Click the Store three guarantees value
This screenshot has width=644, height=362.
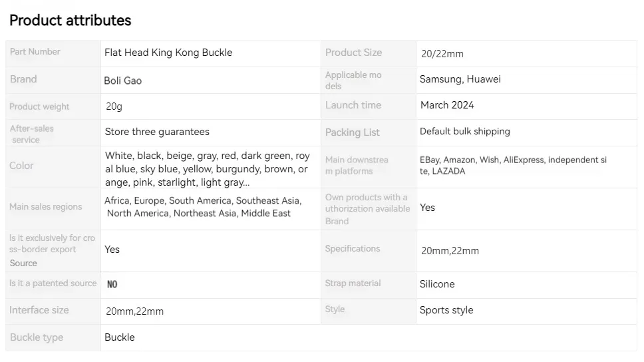(x=157, y=132)
